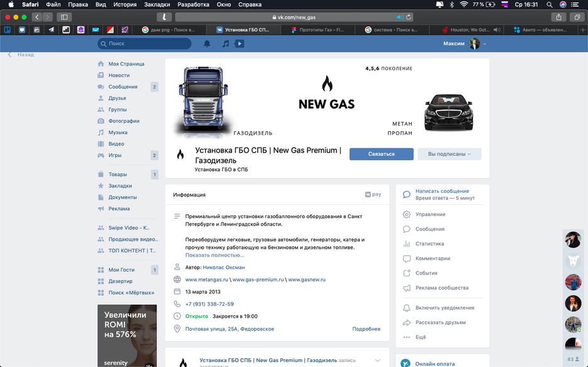Open События in community menu

click(x=426, y=273)
